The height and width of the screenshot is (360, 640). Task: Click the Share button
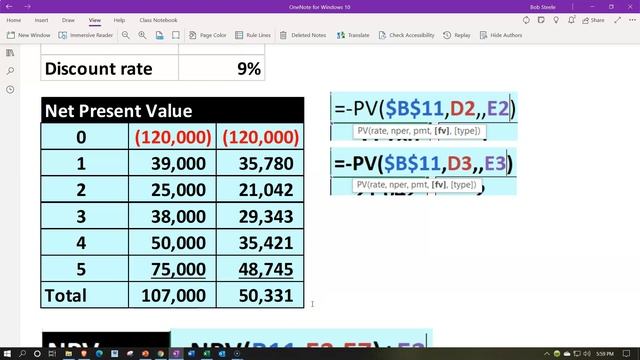coord(593,20)
